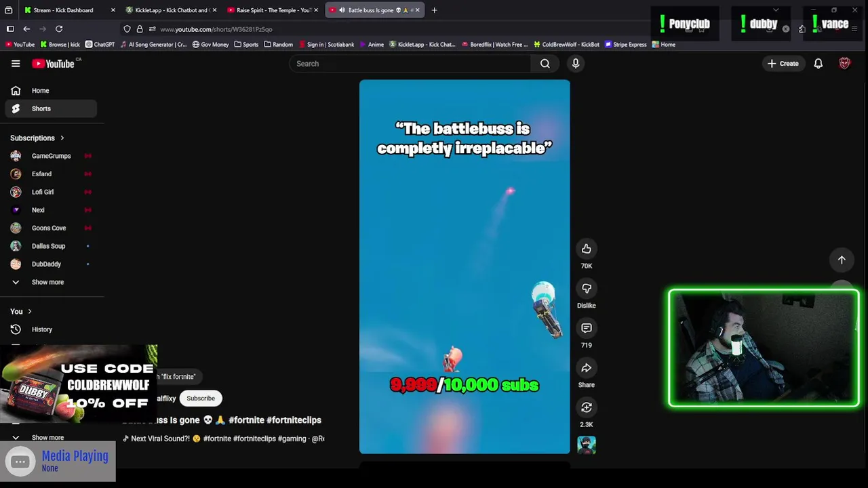Click the shield tracking protection icon
Screen dimensions: 868x488
pyautogui.click(x=127, y=29)
